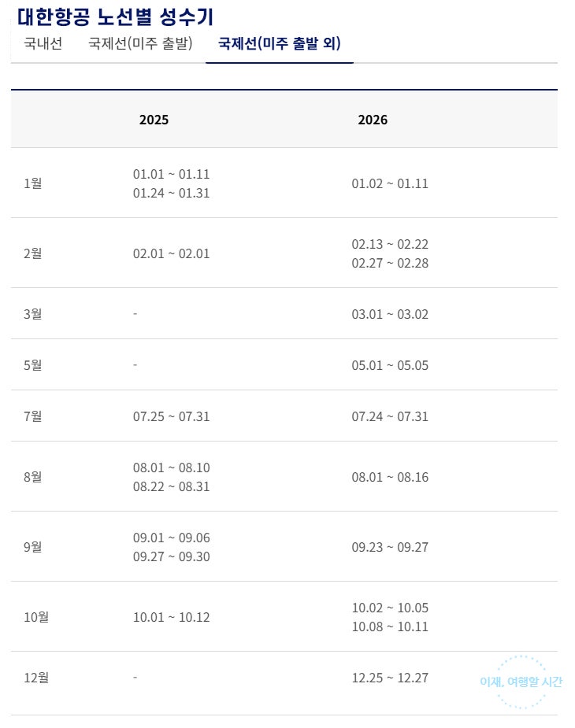This screenshot has height=728, width=575.
Task: Click the 대한항공 노선별 성수기 heading
Action: tap(115, 16)
